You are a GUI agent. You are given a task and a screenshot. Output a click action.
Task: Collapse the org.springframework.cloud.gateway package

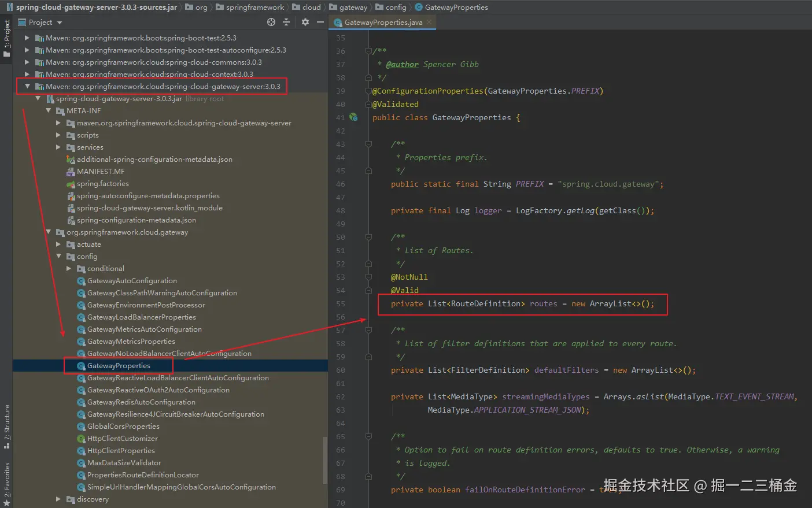tap(48, 232)
